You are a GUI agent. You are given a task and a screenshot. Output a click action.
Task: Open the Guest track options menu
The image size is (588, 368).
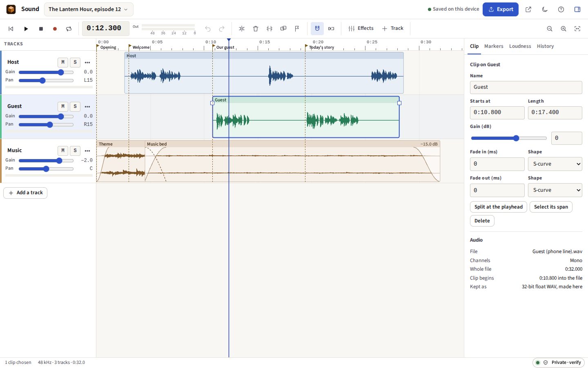pos(87,106)
